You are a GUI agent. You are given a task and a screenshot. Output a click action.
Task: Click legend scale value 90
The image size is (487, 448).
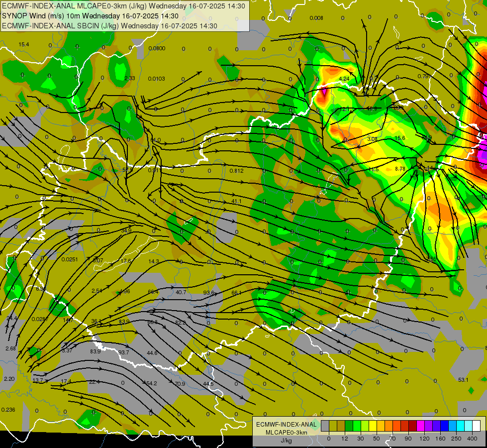(x=408, y=439)
